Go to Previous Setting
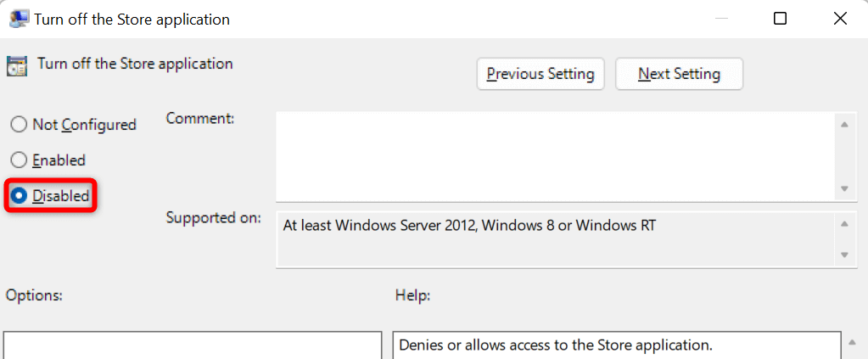The image size is (868, 359). click(x=540, y=74)
